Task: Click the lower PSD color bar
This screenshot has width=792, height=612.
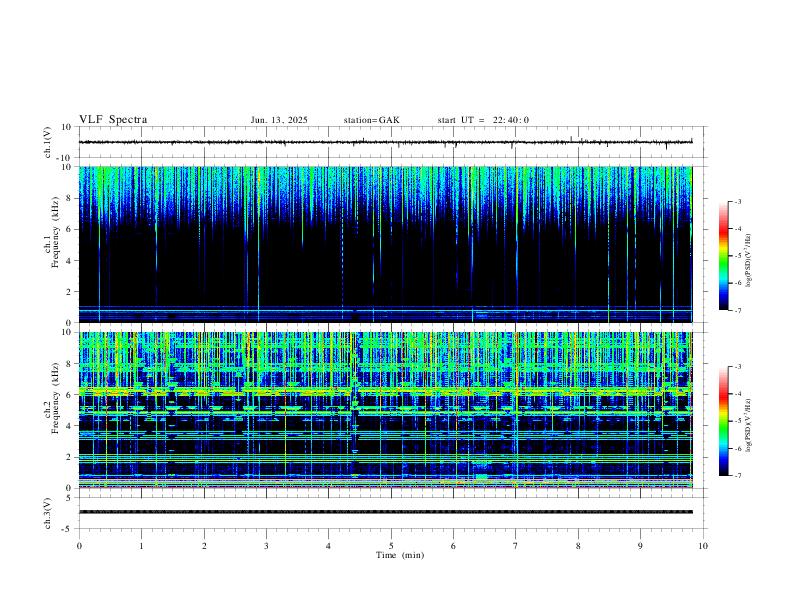Action: pos(723,421)
